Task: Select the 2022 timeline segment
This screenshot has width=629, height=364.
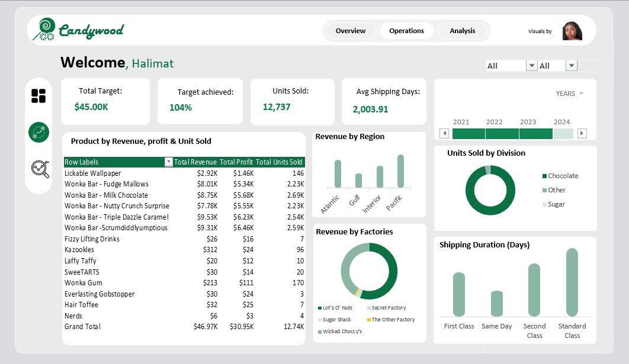Action: point(502,134)
